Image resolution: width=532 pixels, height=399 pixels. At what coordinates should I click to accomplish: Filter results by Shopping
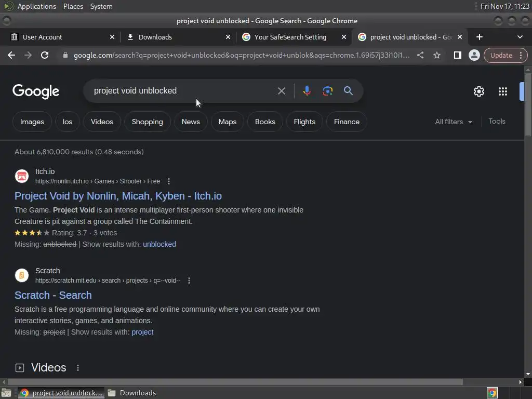147,122
